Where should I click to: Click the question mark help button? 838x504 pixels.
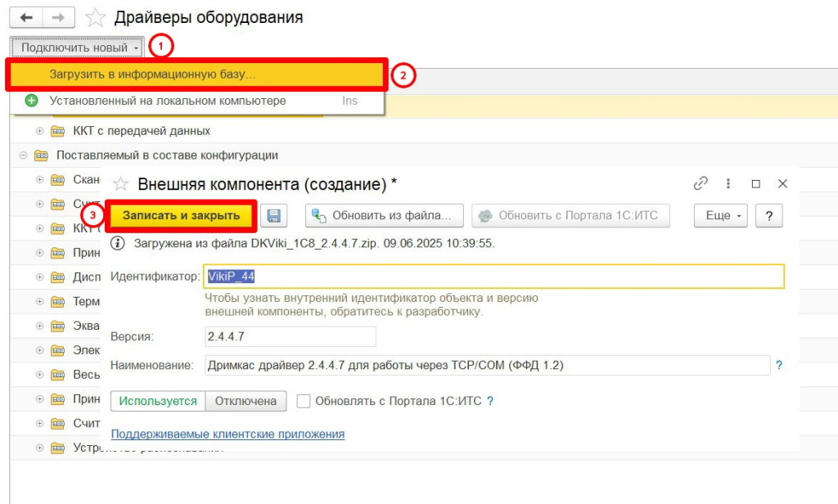pyautogui.click(x=768, y=215)
